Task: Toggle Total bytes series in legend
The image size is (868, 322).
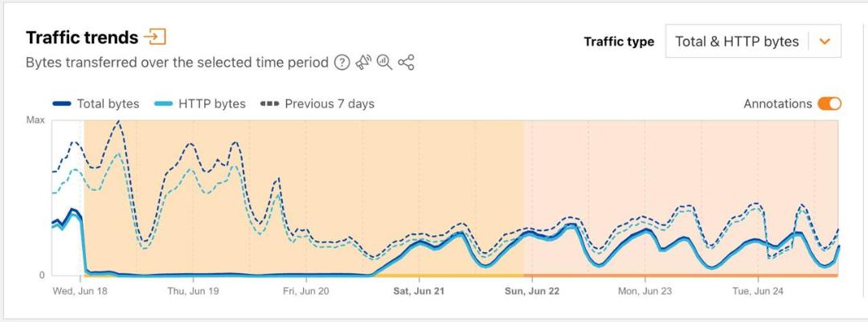Action: pyautogui.click(x=96, y=104)
